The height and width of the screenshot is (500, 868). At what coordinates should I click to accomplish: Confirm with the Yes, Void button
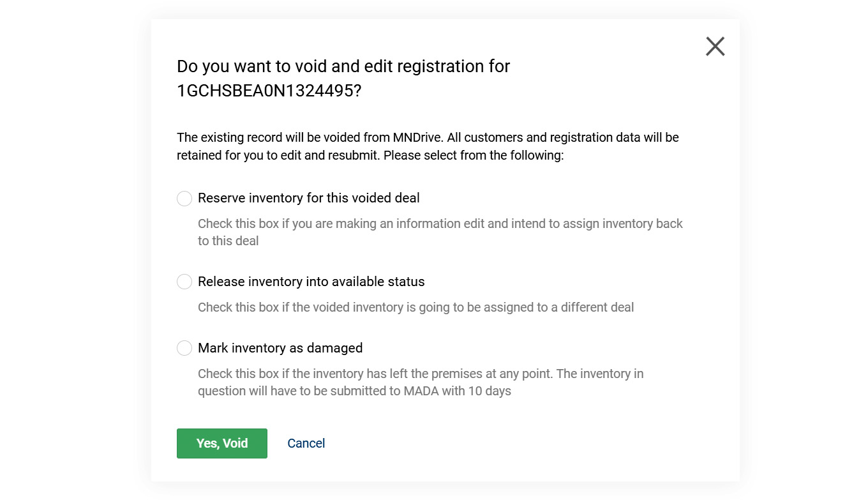pyautogui.click(x=221, y=443)
